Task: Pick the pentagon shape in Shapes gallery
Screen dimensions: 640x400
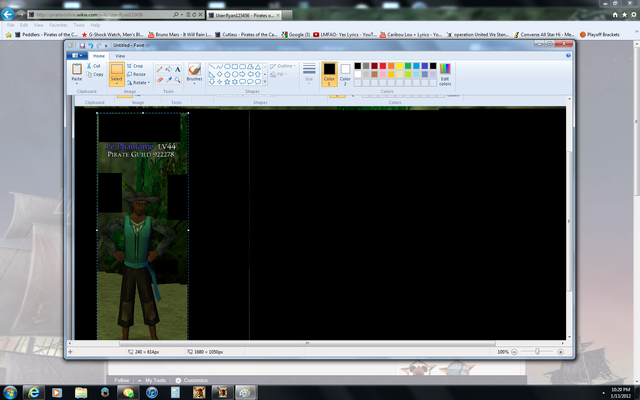Action: (x=227, y=74)
